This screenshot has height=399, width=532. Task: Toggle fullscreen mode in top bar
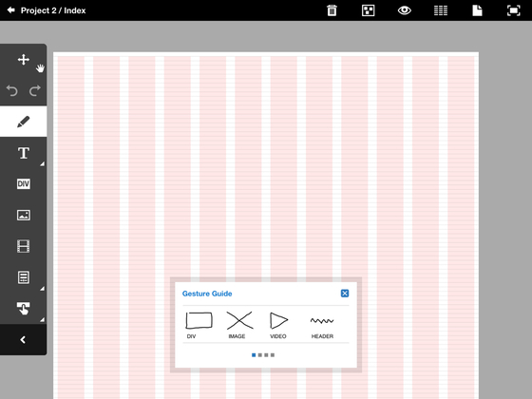coord(514,10)
